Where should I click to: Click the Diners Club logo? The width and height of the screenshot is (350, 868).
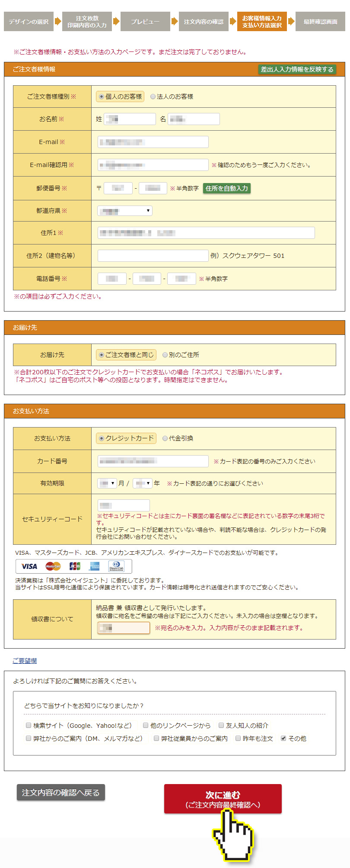[116, 566]
